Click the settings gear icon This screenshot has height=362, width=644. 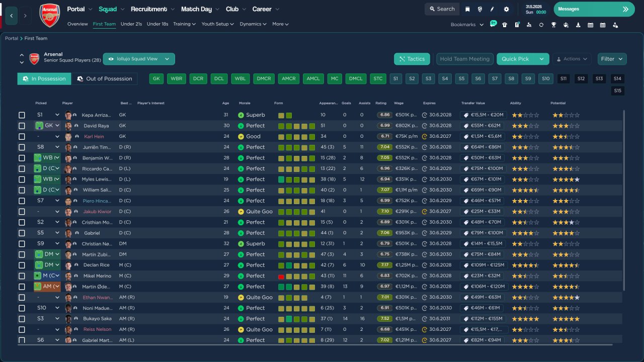point(506,9)
